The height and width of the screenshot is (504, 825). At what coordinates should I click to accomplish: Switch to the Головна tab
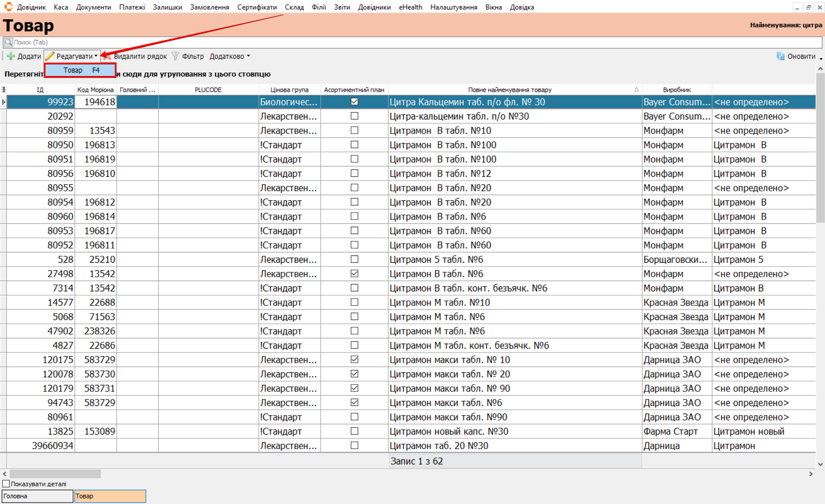(x=37, y=496)
